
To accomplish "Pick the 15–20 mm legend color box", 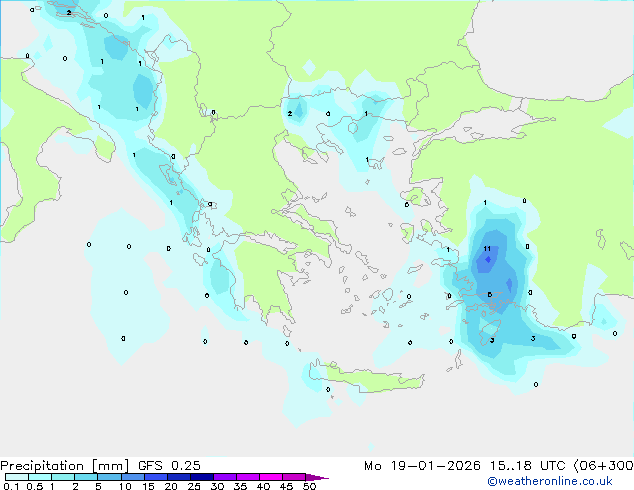I will [155, 477].
